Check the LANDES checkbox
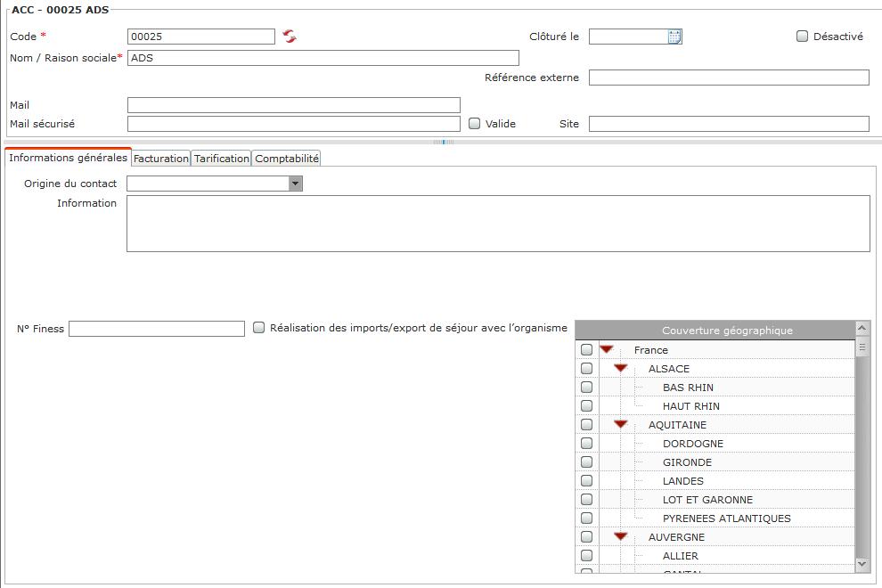Viewport: 882px width, 588px height. pos(587,480)
